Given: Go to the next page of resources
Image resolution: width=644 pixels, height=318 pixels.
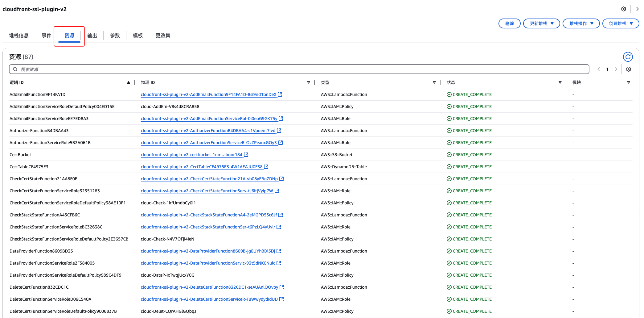Looking at the screenshot, I should tap(616, 69).
